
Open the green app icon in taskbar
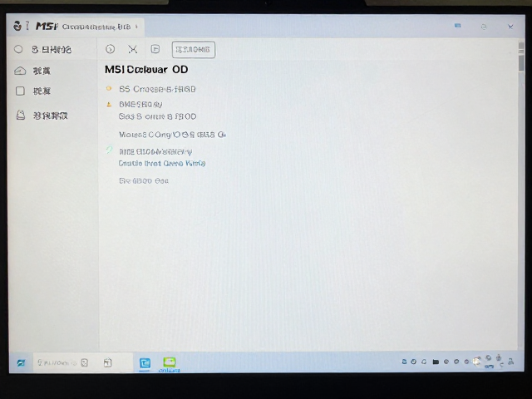[170, 362]
